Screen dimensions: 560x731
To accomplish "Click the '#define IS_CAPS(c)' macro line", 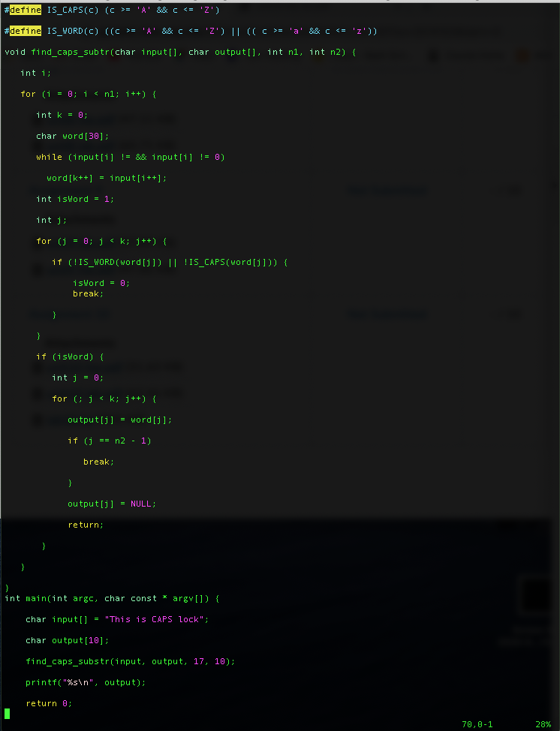I will tap(112, 10).
